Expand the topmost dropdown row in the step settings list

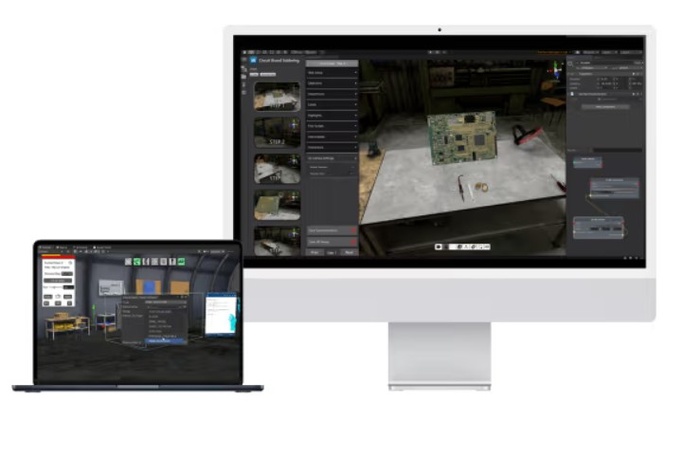click(331, 72)
